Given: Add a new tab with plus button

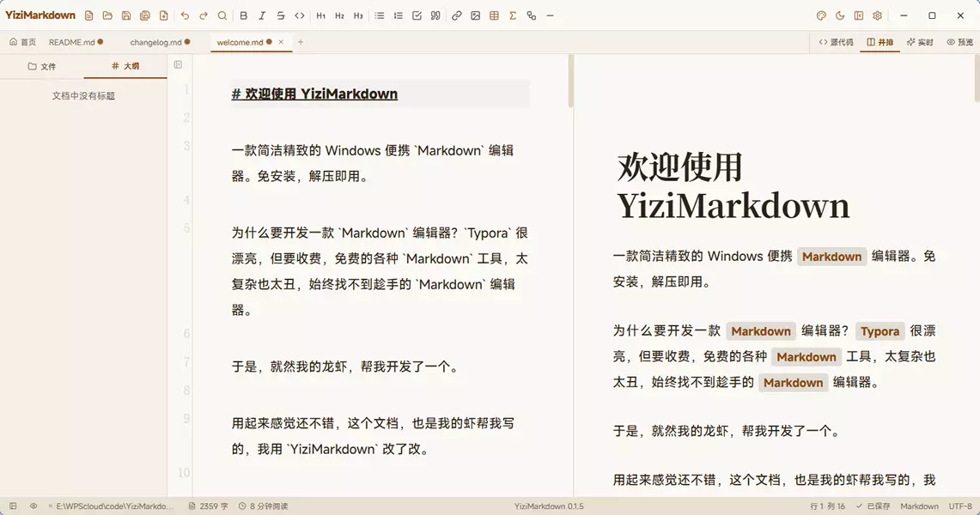Looking at the screenshot, I should click(301, 42).
